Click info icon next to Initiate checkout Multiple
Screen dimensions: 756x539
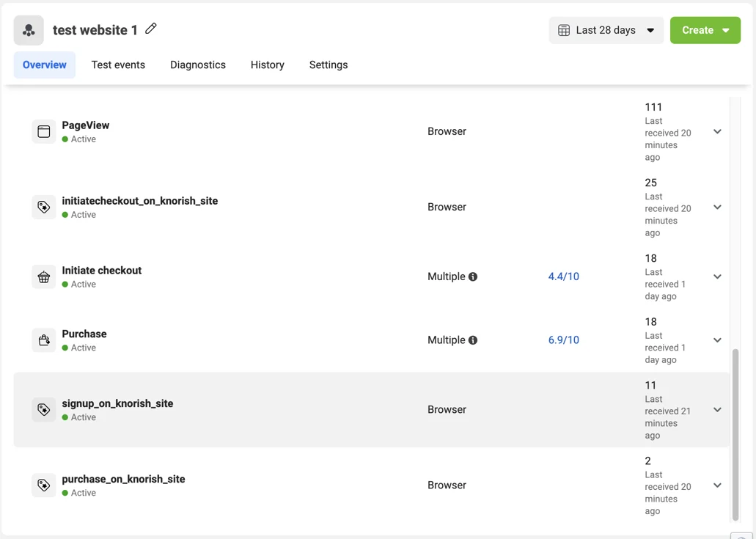coord(473,277)
